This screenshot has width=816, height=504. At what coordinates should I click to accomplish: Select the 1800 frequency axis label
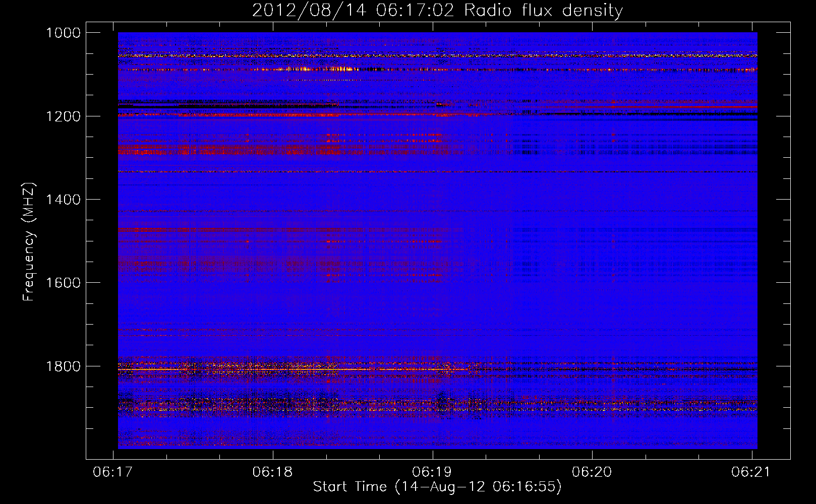63,366
